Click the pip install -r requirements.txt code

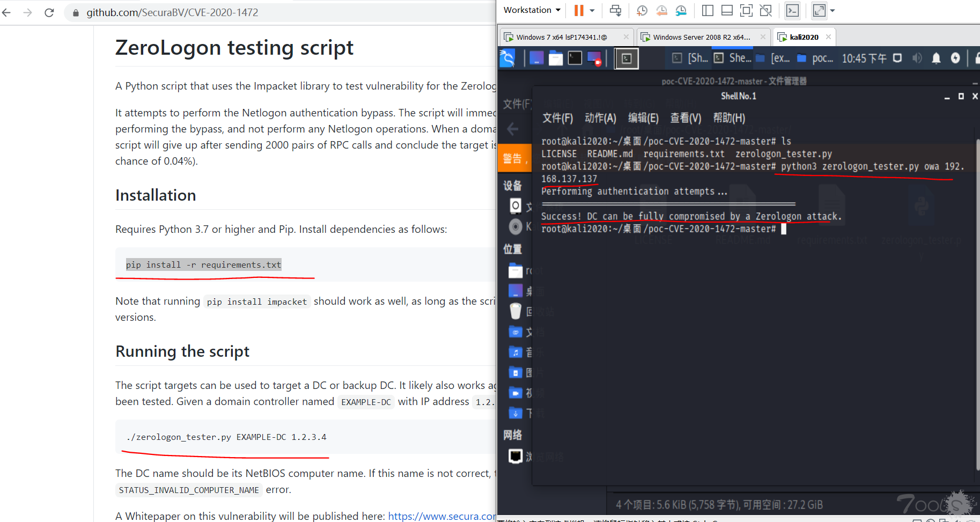tap(203, 264)
